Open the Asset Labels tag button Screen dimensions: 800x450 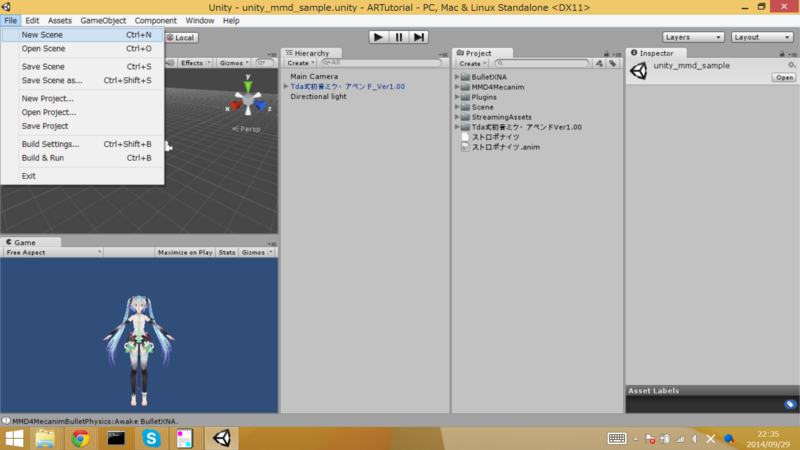click(790, 404)
